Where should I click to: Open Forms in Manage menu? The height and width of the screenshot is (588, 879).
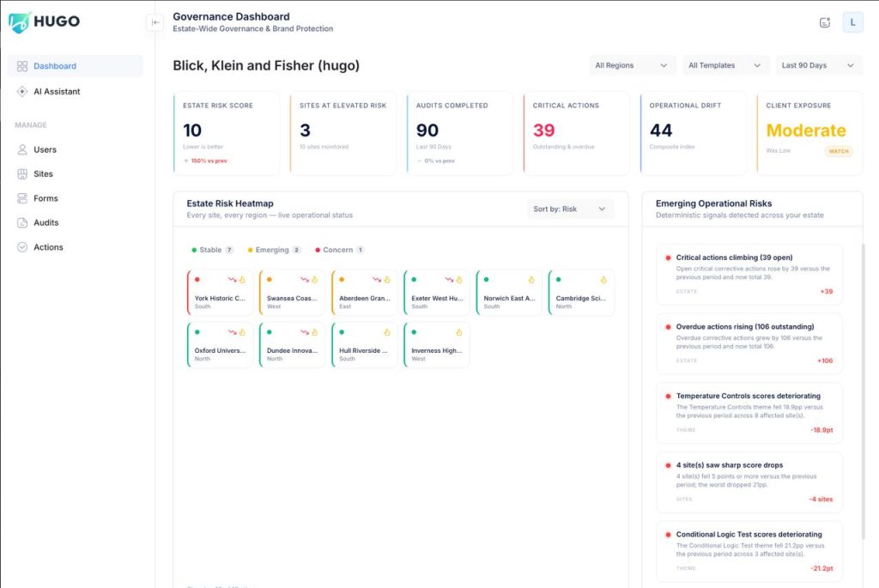click(x=76, y=198)
